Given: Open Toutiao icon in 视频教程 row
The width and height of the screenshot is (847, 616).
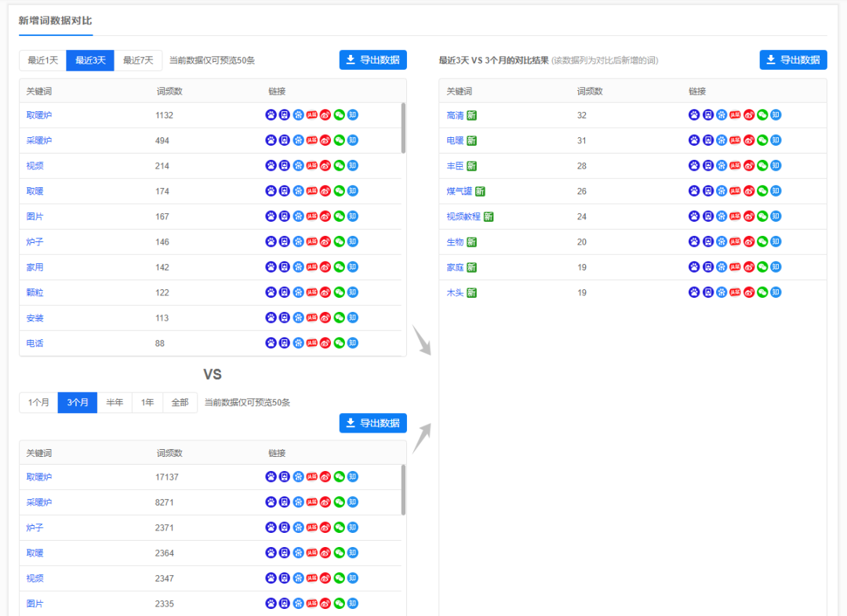Looking at the screenshot, I should pos(735,216).
